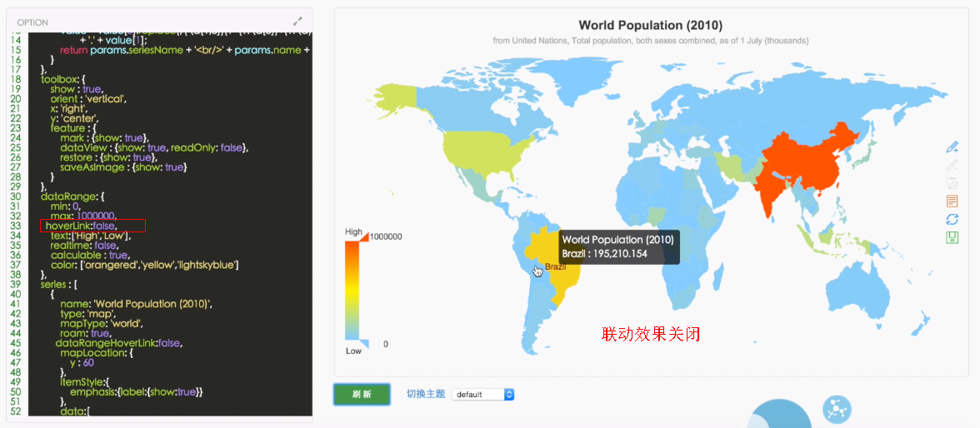Click the High label above color bar
Viewport: 980px width, 428px height.
pos(353,231)
